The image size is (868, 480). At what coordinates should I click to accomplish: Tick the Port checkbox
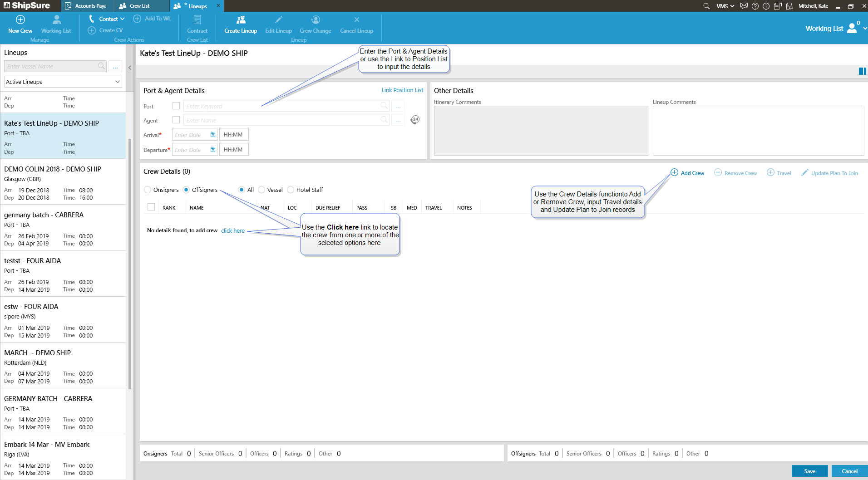176,106
